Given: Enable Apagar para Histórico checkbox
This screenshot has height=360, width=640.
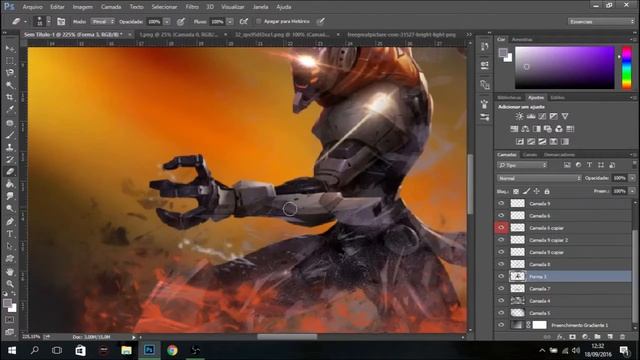Looking at the screenshot, I should 258,21.
